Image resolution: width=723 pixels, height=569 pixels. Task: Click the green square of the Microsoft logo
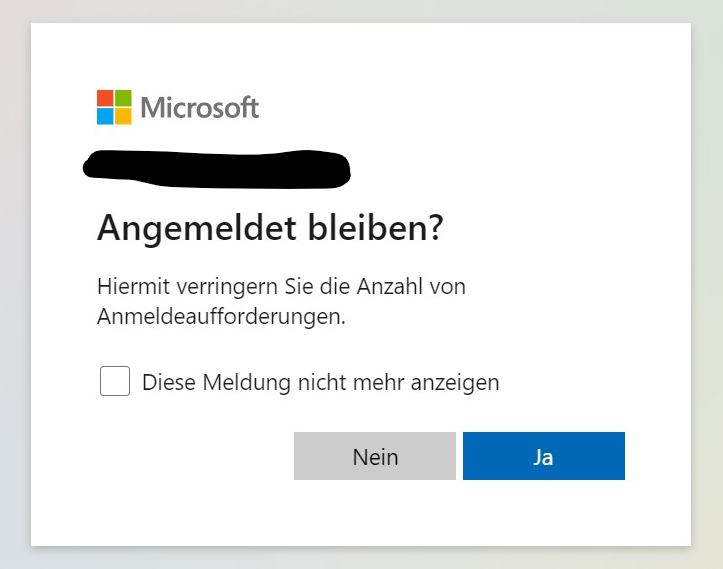pos(123,98)
